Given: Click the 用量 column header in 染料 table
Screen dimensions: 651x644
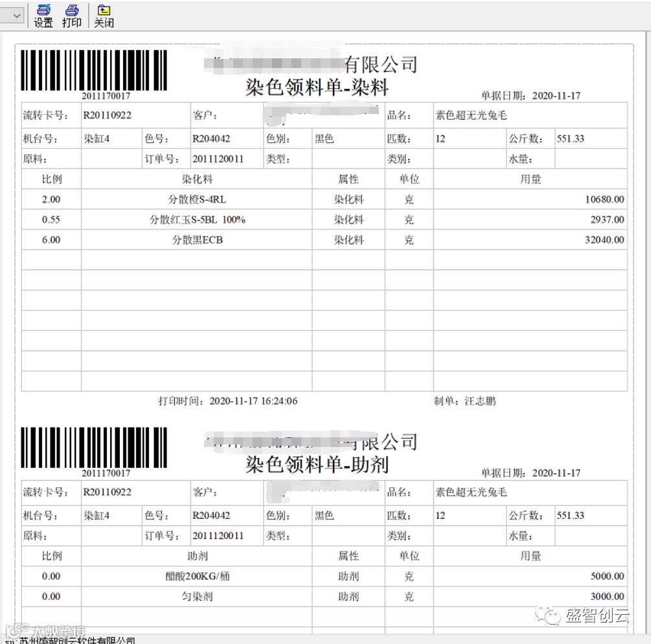Looking at the screenshot, I should click(531, 179).
